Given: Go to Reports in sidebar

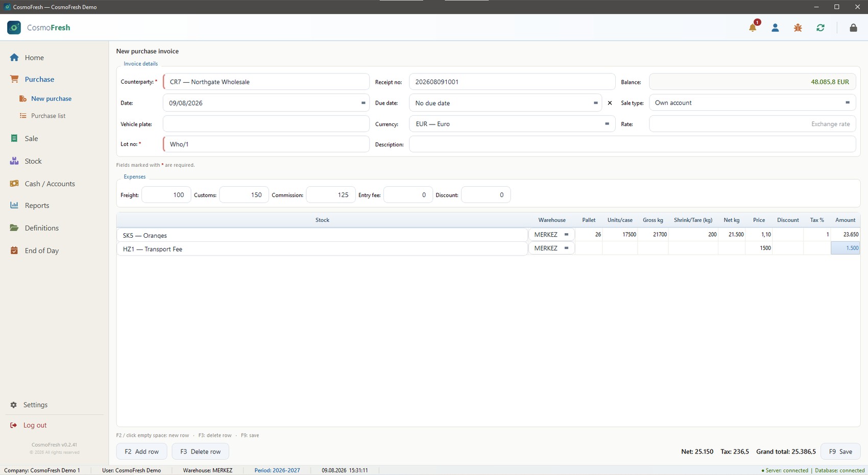Looking at the screenshot, I should 37,206.
